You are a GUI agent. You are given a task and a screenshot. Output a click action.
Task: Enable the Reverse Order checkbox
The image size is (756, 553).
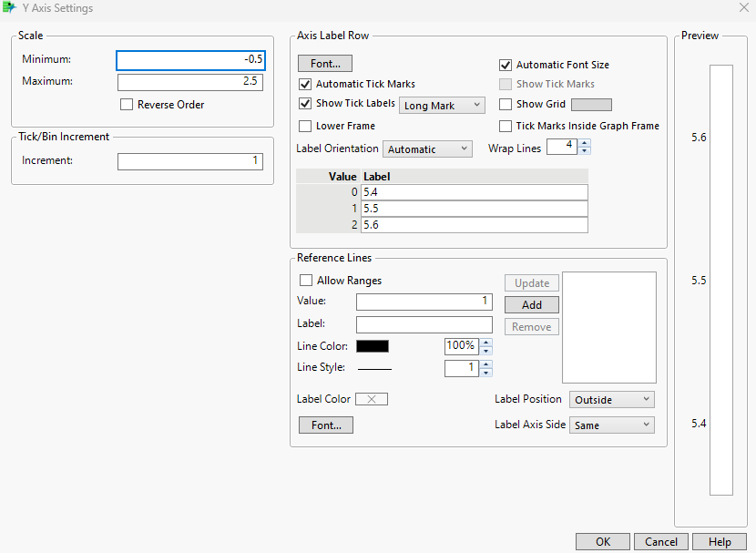point(127,104)
